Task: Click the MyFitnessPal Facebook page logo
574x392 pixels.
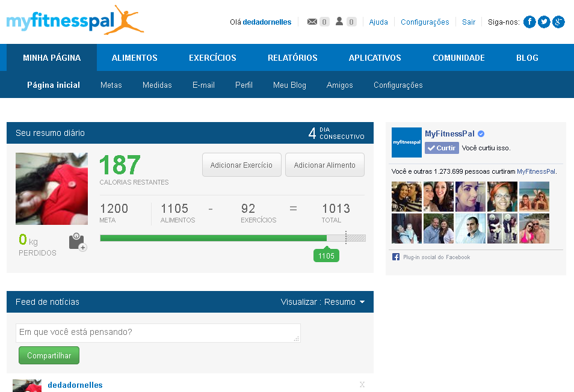Action: click(406, 142)
